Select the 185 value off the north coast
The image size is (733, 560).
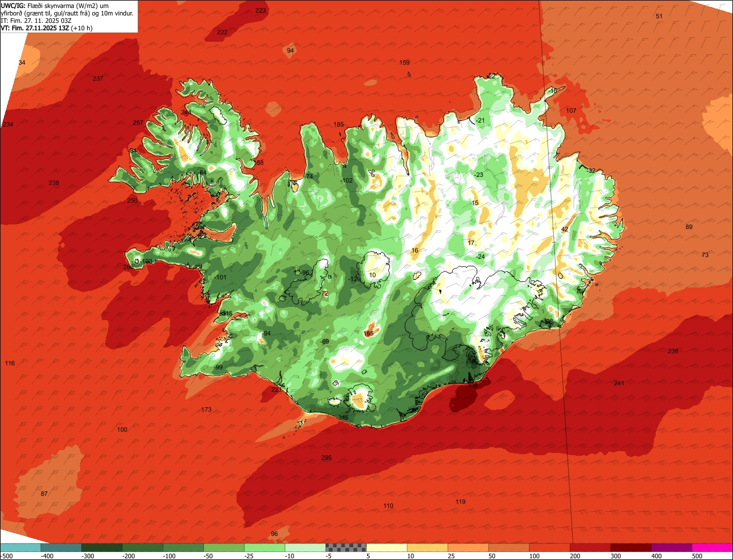(339, 124)
